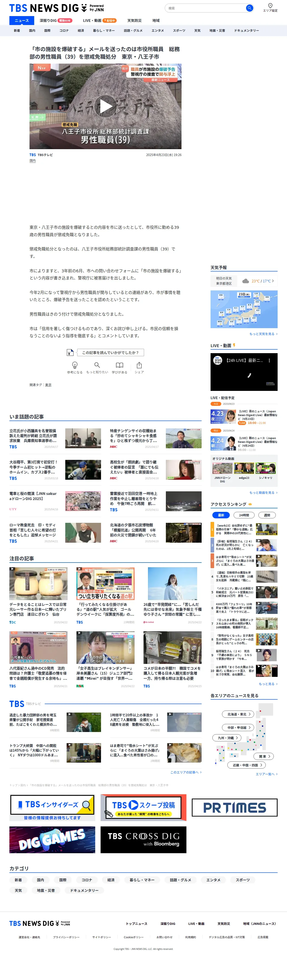Select the 24時間 access ranking filter
This screenshot has height=980, width=287.
[244, 515]
